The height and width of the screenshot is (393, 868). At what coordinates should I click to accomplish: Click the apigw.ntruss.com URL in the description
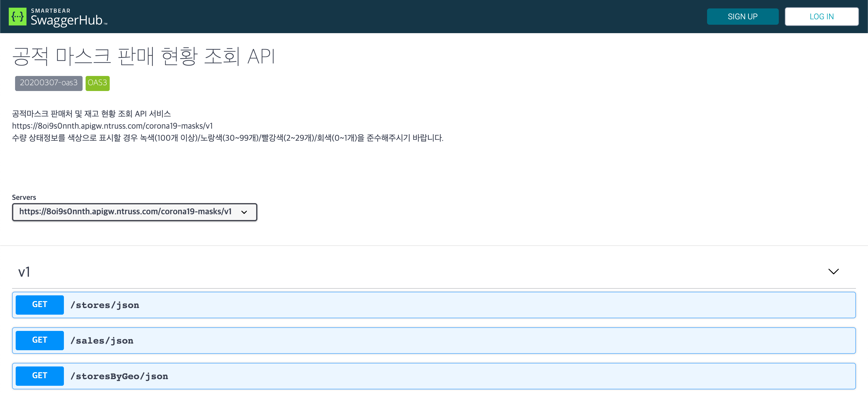click(112, 126)
